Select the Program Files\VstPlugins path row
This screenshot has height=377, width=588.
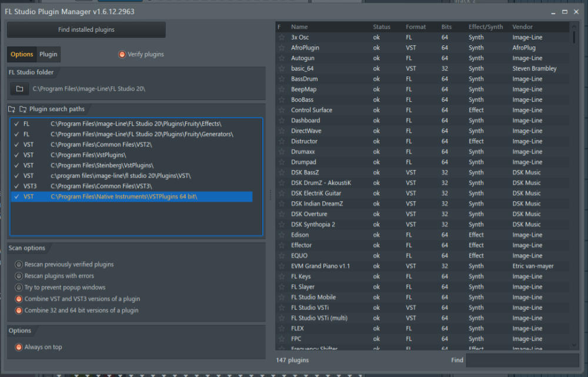point(132,155)
